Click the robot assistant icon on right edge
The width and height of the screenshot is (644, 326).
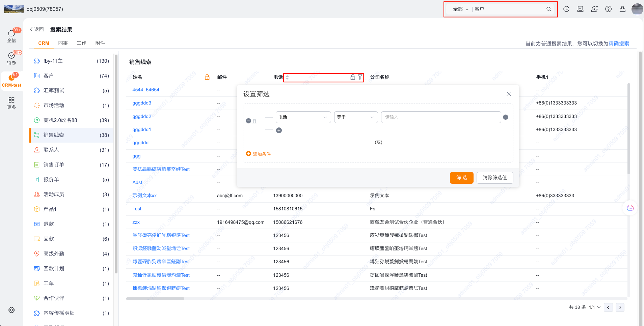[630, 208]
